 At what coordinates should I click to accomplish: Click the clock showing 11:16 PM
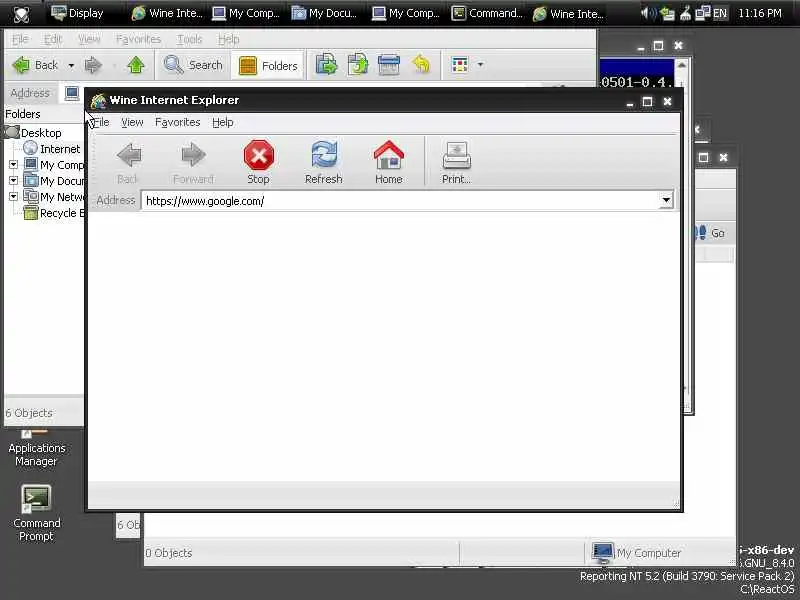click(x=760, y=13)
